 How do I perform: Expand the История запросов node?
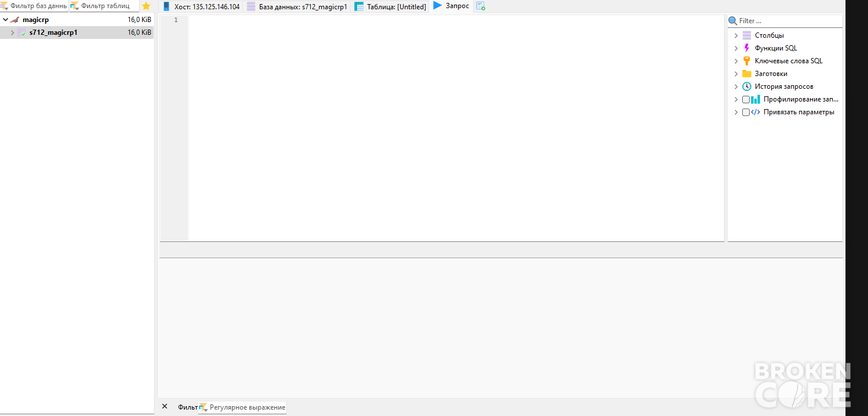tap(736, 86)
